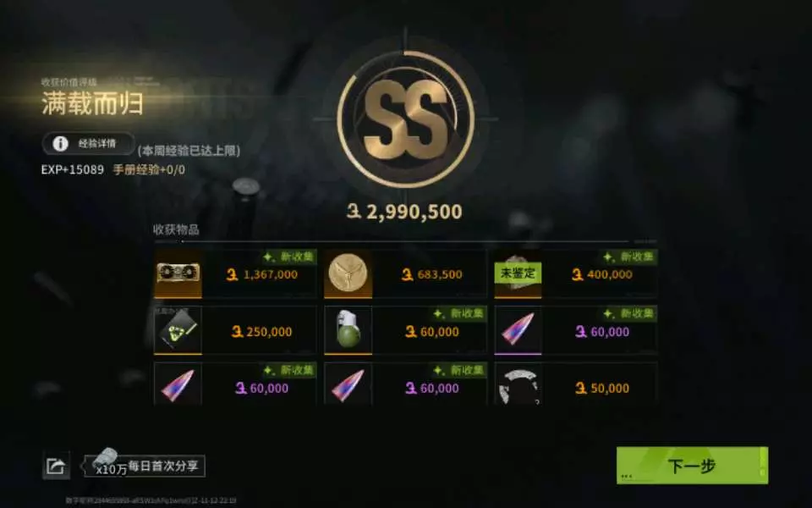812x508 pixels.
Task: Click the unidentified 未鉴定 item
Action: pos(518,273)
